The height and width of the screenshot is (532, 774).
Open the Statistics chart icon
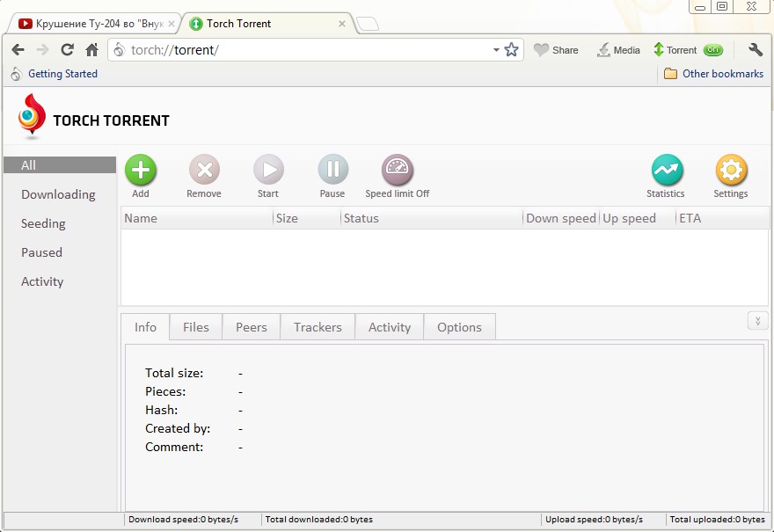point(667,169)
